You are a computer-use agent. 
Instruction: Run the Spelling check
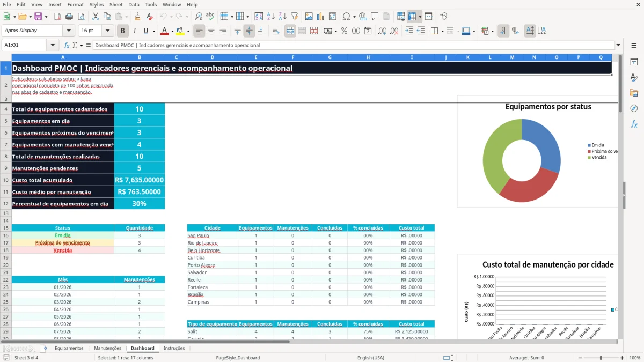(210, 17)
